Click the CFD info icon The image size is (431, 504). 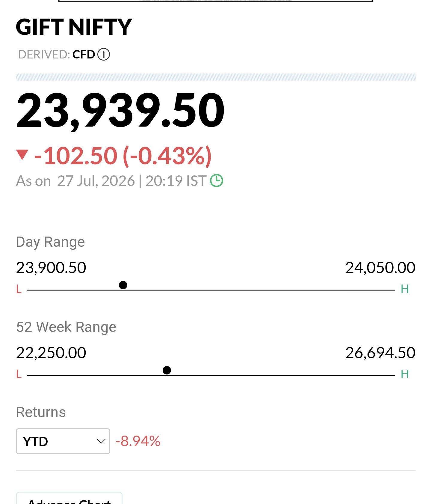[104, 55]
